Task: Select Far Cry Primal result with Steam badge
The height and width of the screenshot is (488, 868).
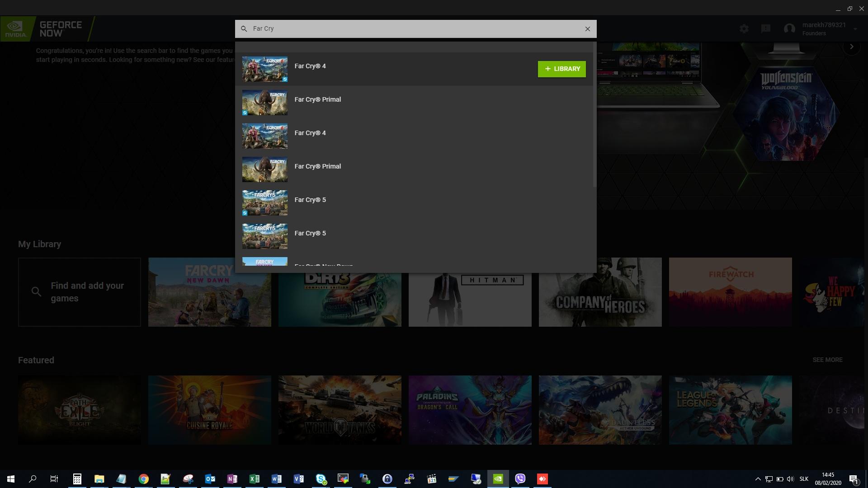Action: click(x=414, y=103)
